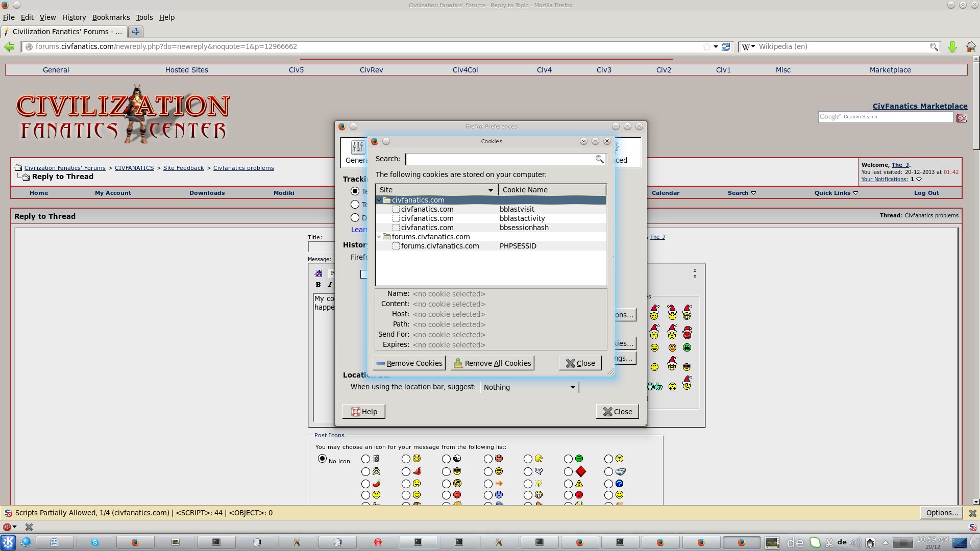This screenshot has width=980, height=551.
Task: Go to the home page icon in toolbar
Action: click(971, 47)
